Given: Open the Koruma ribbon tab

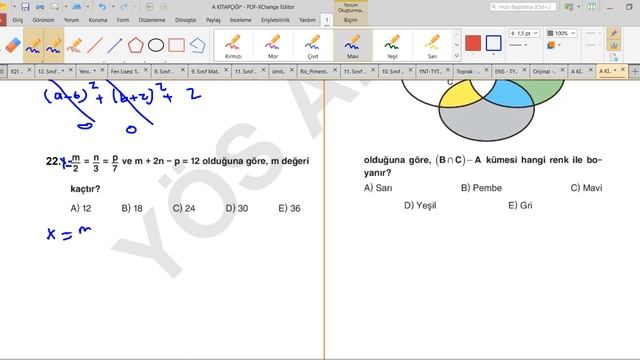Looking at the screenshot, I should point(98,20).
